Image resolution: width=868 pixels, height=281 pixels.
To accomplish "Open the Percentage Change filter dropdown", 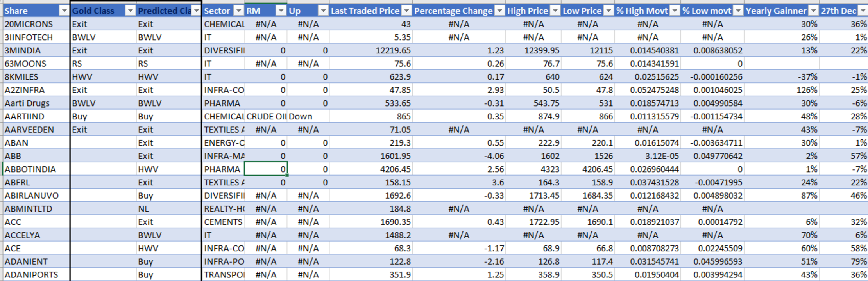I will [x=499, y=11].
